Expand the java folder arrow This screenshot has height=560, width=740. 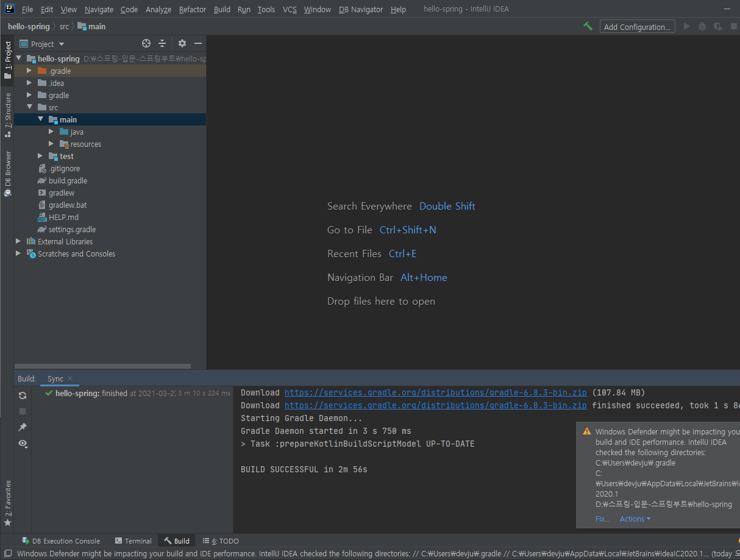point(51,132)
